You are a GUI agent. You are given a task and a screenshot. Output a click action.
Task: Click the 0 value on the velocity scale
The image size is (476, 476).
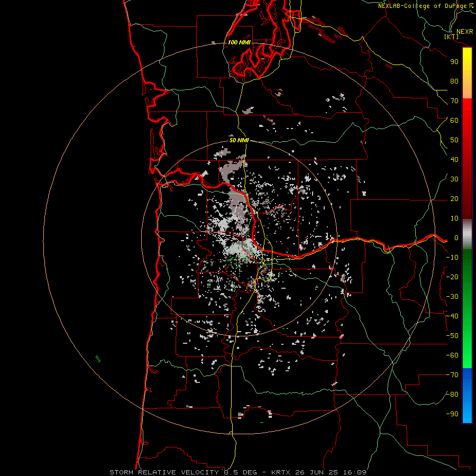coord(456,237)
